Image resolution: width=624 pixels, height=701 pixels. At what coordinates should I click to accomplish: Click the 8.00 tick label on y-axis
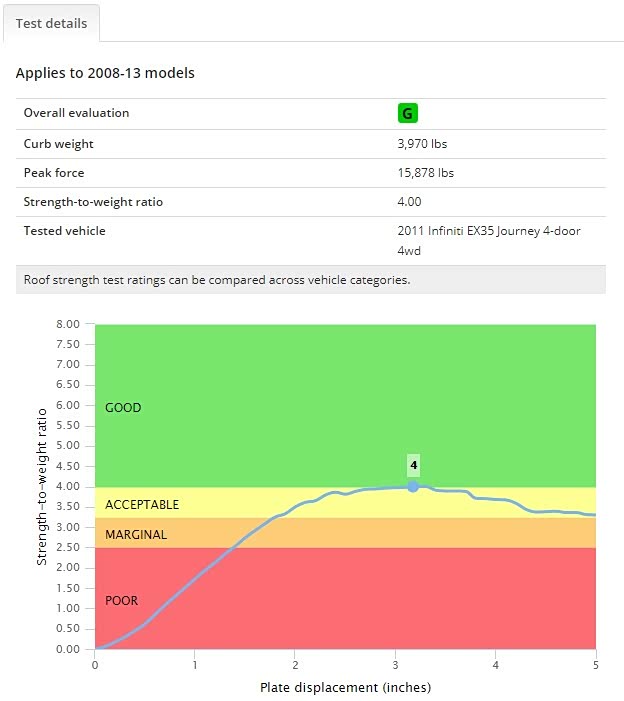point(68,325)
